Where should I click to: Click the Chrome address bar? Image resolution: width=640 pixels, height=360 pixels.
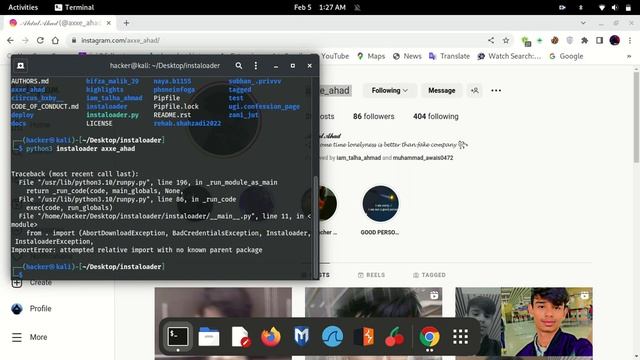tap(278, 40)
